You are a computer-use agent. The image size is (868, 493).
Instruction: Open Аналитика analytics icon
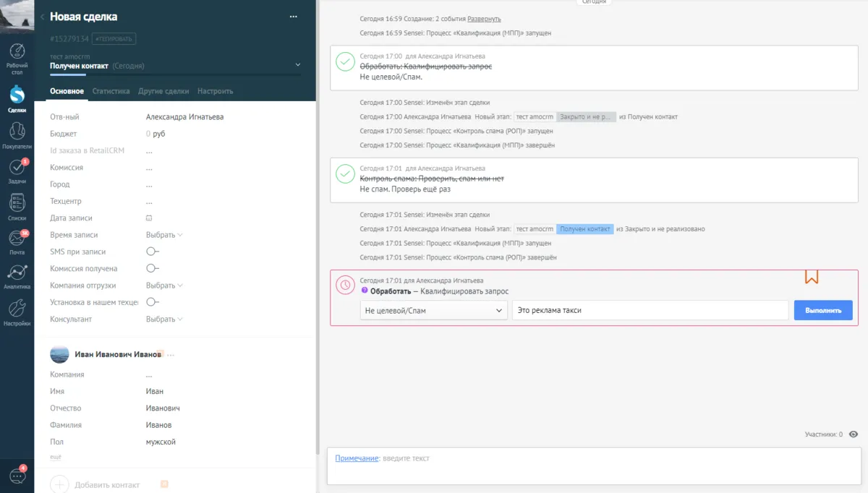17,276
